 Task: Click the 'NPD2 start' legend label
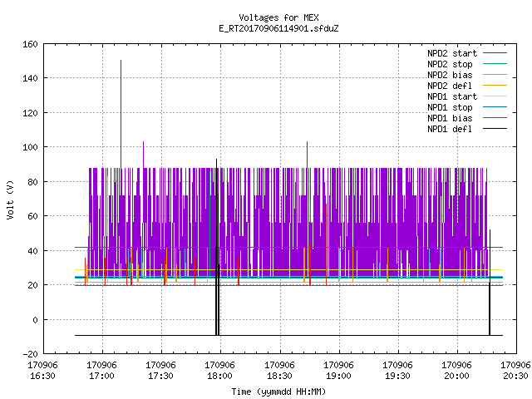click(452, 53)
